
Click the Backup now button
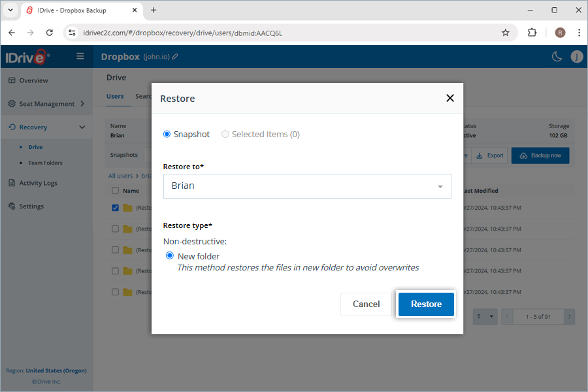(x=540, y=155)
